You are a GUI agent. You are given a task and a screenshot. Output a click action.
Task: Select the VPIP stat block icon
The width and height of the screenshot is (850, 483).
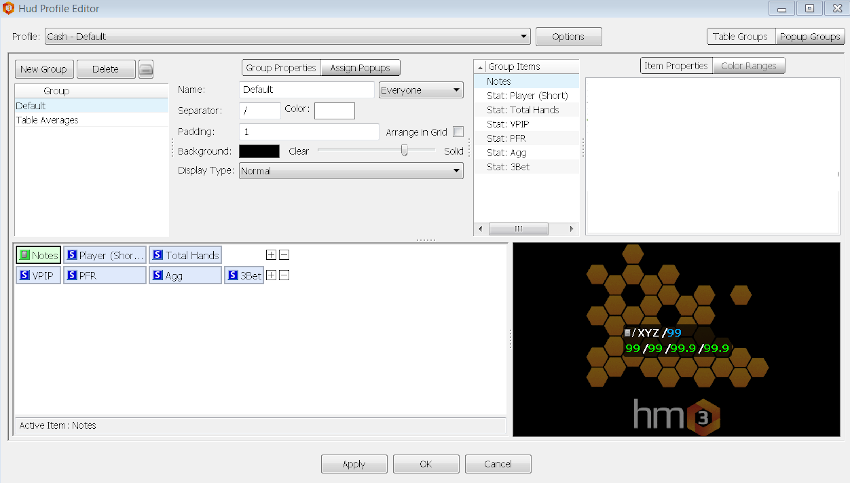point(25,275)
